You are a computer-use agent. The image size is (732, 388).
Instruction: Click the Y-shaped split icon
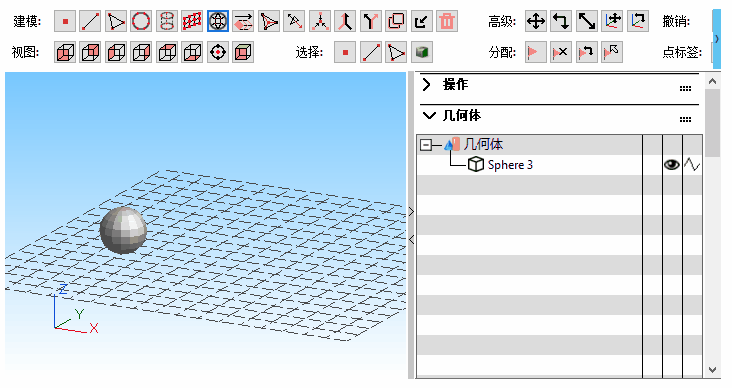coord(371,21)
